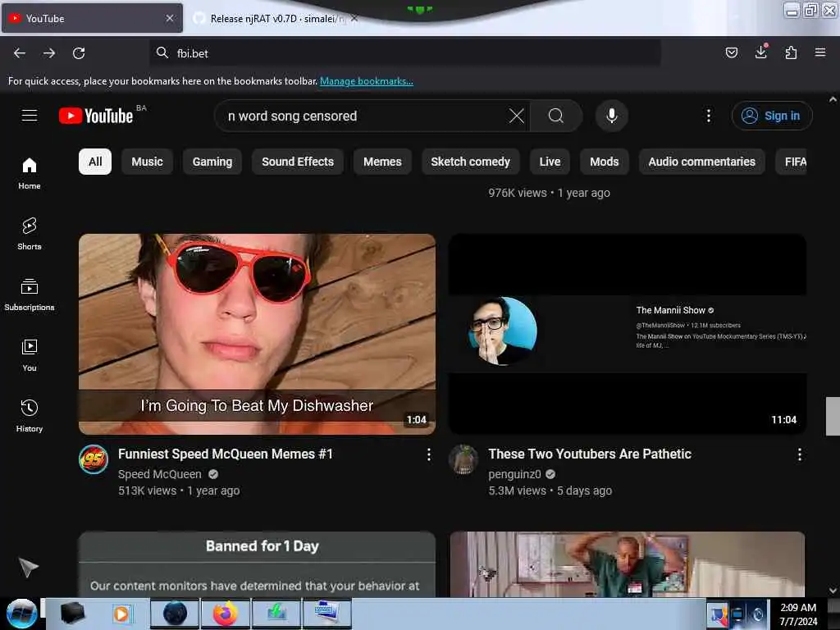This screenshot has height=630, width=840.
Task: Open Shorts in sidebar
Action: click(x=30, y=234)
